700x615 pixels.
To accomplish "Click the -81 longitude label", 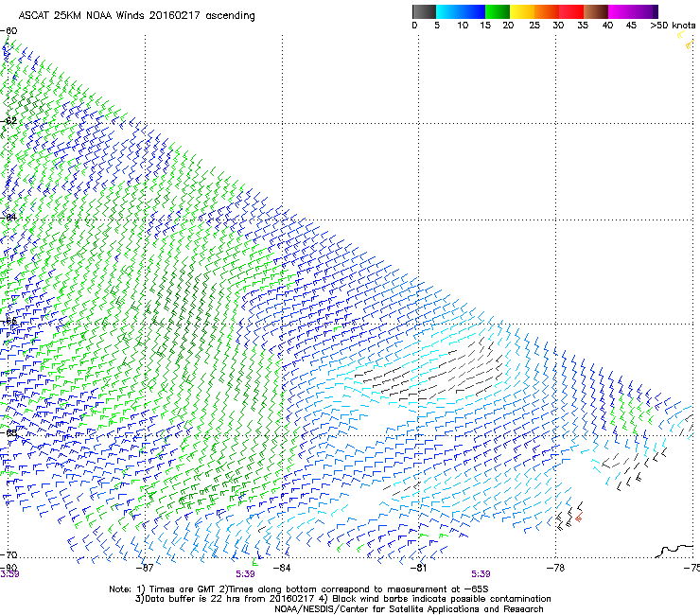I will [x=418, y=568].
